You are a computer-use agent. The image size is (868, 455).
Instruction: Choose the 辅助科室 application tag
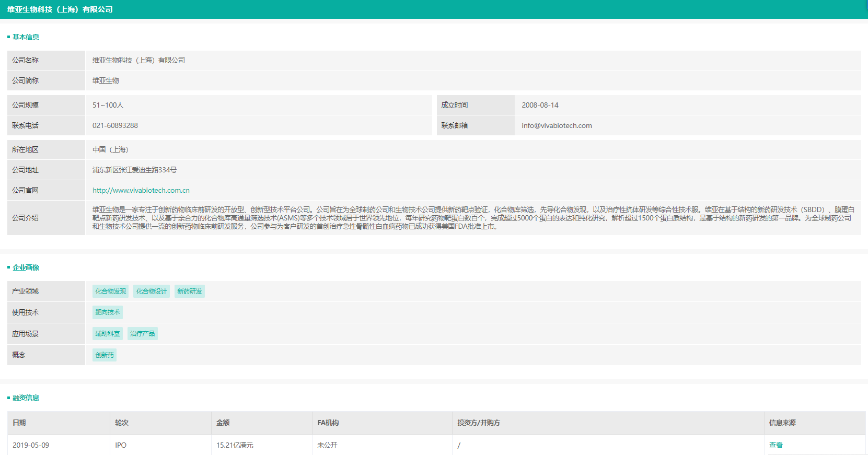[x=107, y=334]
